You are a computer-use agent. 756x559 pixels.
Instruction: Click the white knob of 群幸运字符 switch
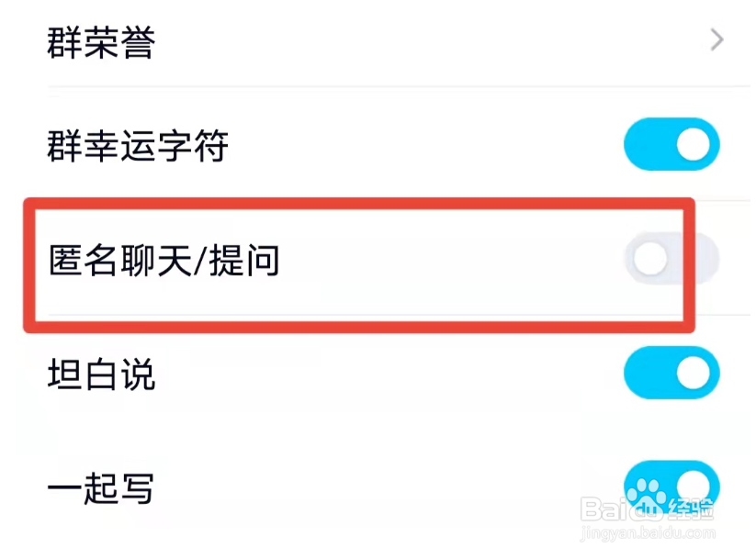694,144
